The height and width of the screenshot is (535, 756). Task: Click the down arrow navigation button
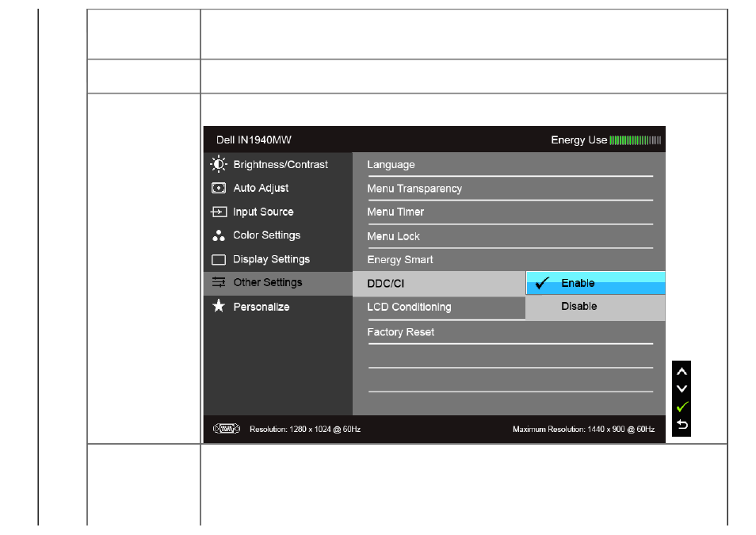point(682,389)
